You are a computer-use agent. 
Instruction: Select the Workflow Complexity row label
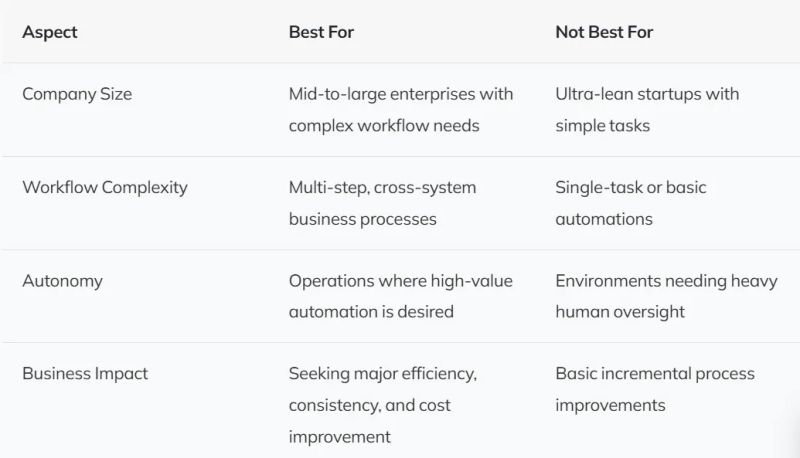tap(104, 187)
